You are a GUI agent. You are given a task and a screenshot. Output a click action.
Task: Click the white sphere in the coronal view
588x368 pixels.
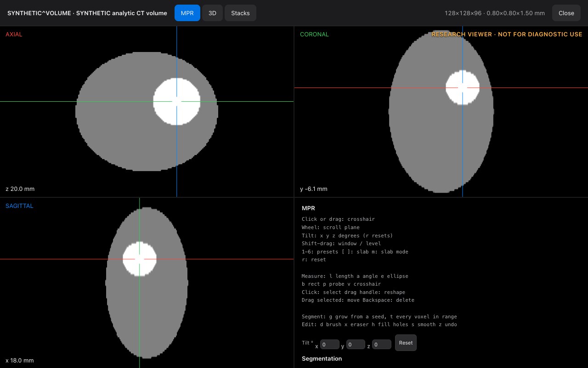click(463, 87)
